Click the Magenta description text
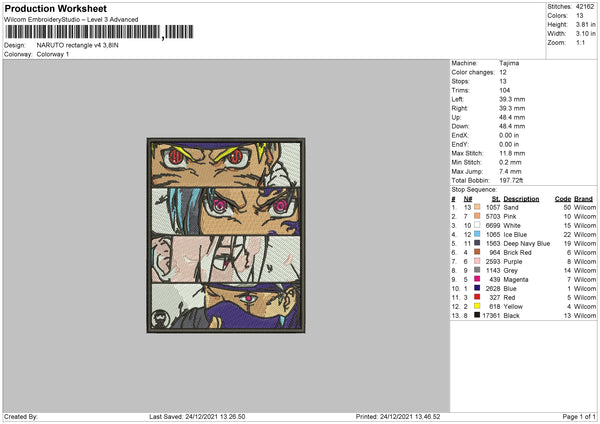This screenshot has width=600, height=424. point(516,279)
